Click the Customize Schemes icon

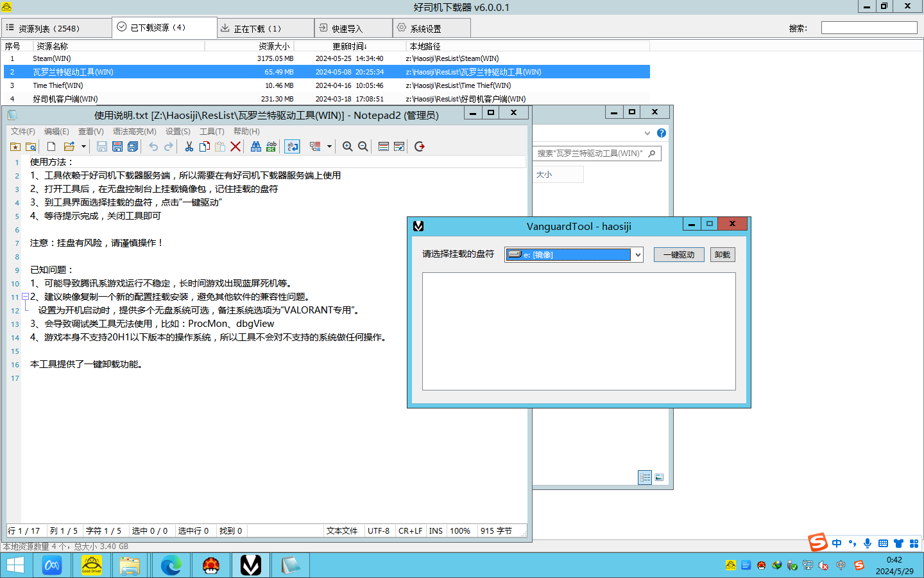tap(399, 146)
